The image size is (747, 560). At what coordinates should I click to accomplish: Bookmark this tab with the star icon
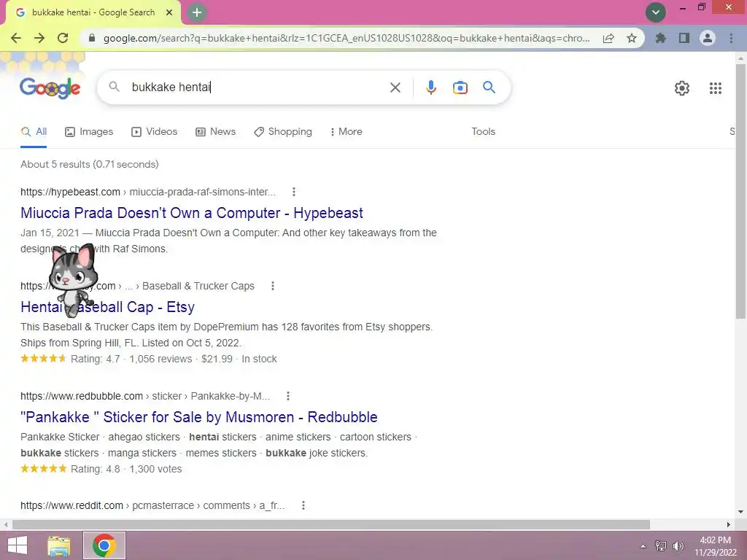click(632, 38)
